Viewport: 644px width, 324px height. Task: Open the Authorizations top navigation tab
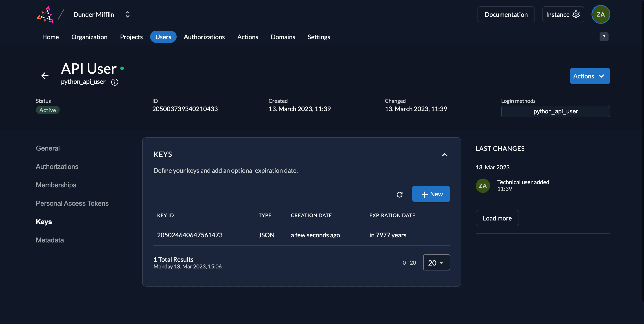click(204, 37)
